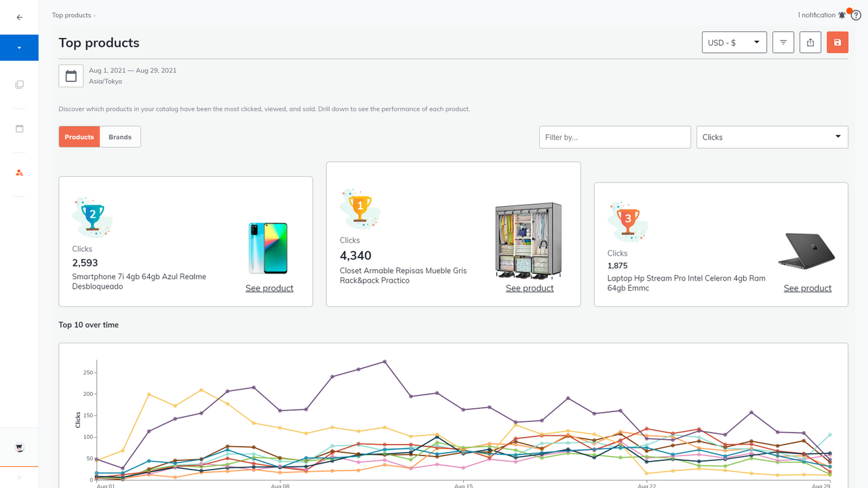
Task: Click the calendar icon beside the date range
Action: 71,75
